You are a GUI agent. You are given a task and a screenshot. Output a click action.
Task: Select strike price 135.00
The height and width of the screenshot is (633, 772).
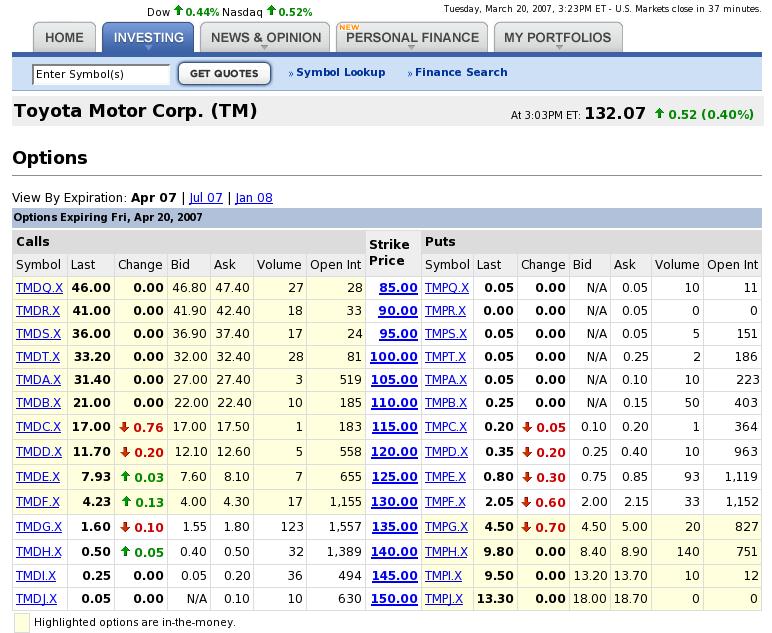coord(395,527)
